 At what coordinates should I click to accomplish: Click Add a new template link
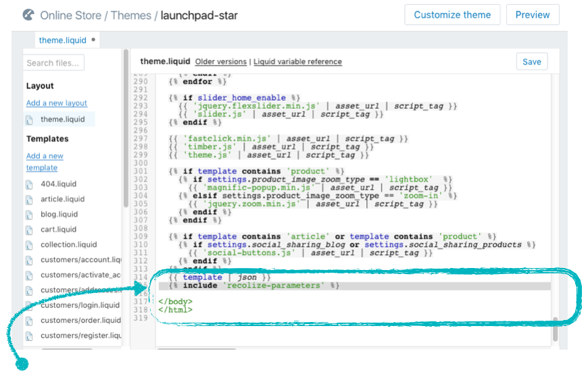click(45, 161)
